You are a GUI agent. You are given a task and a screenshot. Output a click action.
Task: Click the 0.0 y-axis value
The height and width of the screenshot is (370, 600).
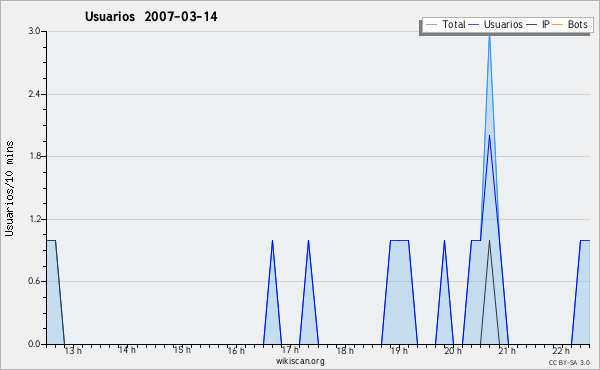(x=35, y=344)
